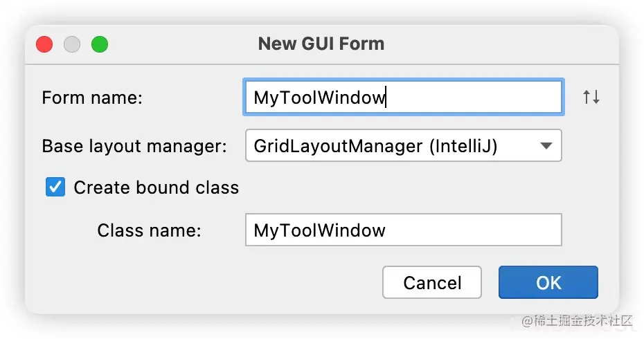Open the Base layout manager combo box

pos(403,146)
